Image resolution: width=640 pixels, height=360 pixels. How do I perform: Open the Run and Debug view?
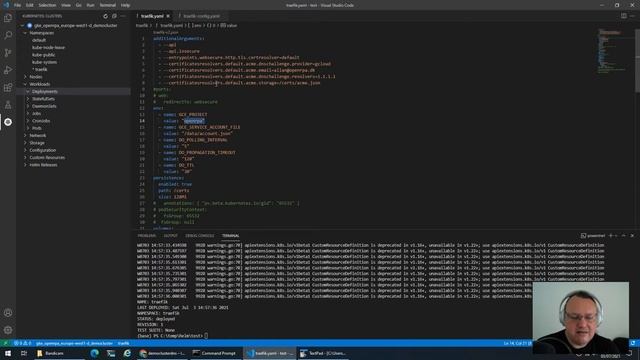[x=8, y=70]
